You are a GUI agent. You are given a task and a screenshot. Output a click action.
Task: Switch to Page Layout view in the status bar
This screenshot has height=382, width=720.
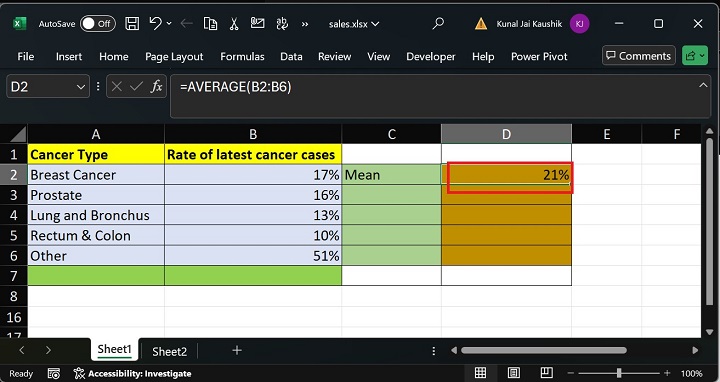[513, 373]
